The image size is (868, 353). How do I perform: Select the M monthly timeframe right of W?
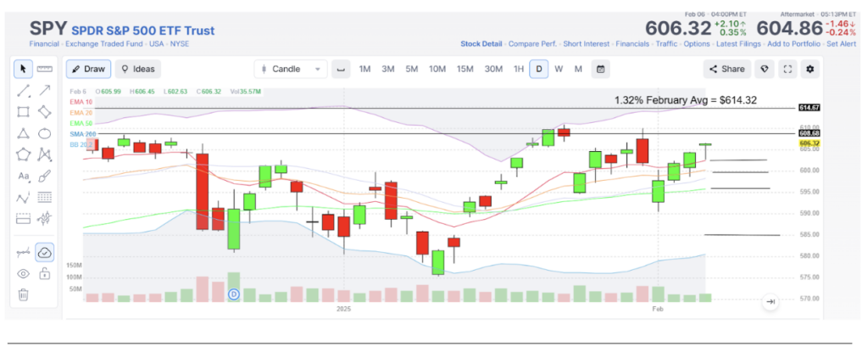point(578,70)
